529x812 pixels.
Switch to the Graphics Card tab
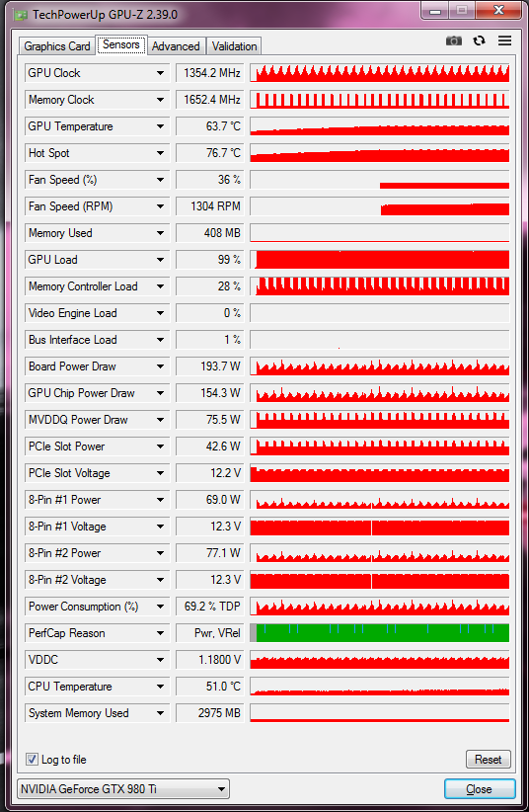[x=57, y=46]
